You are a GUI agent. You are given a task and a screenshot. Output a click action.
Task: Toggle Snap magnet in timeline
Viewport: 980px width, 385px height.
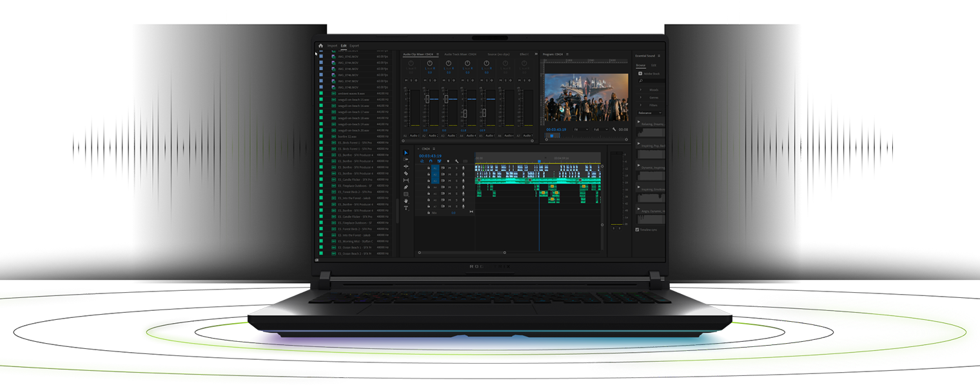431,161
